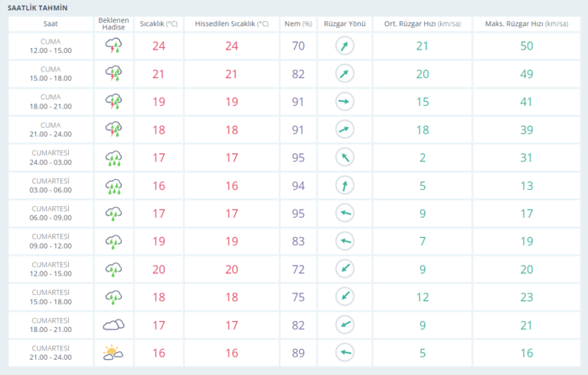
Task: Click wind direction arrow for Cuma 12.00-15.00
Action: click(343, 46)
